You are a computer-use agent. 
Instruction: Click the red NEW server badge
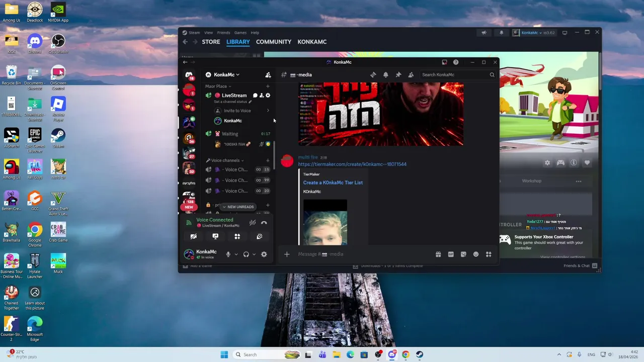189,207
